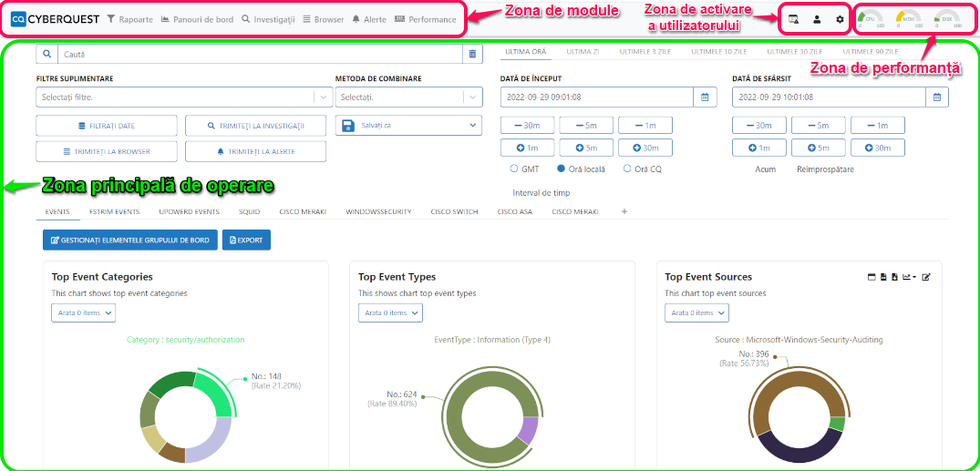Expand the Filtre suplimentare Selectați filtre dropdown
The height and width of the screenshot is (471, 980).
[323, 97]
